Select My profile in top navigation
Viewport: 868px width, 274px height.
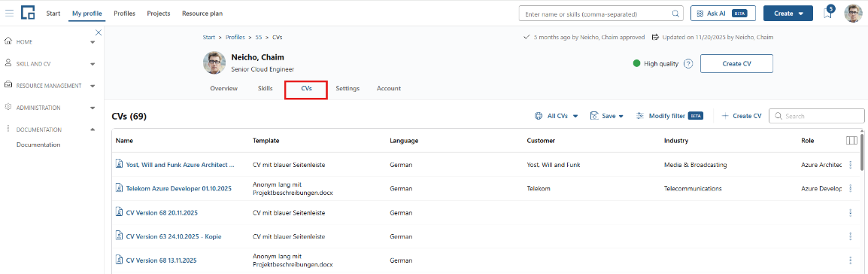pos(87,14)
